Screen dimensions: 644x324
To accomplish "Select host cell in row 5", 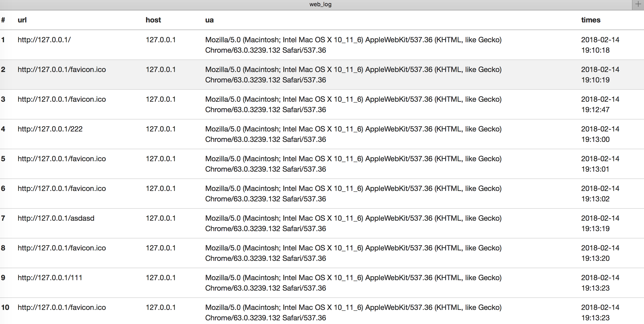I will (160, 159).
